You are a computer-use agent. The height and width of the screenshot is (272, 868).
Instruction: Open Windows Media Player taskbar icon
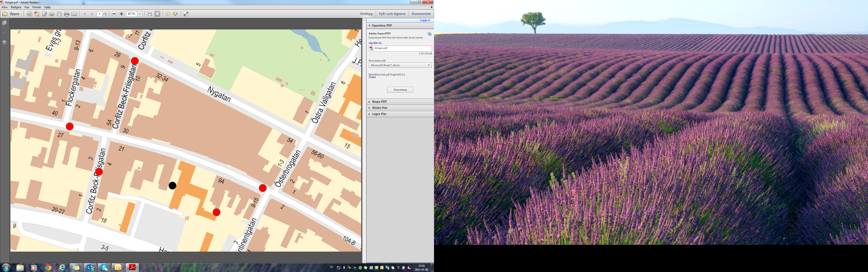coord(34,268)
